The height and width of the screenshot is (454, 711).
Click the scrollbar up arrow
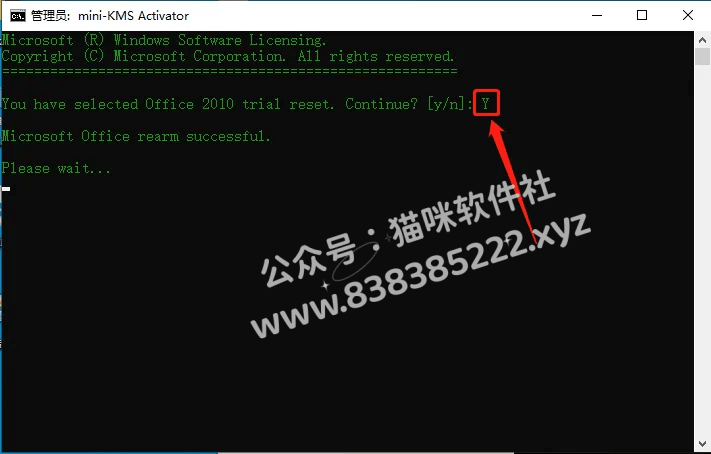[702, 40]
